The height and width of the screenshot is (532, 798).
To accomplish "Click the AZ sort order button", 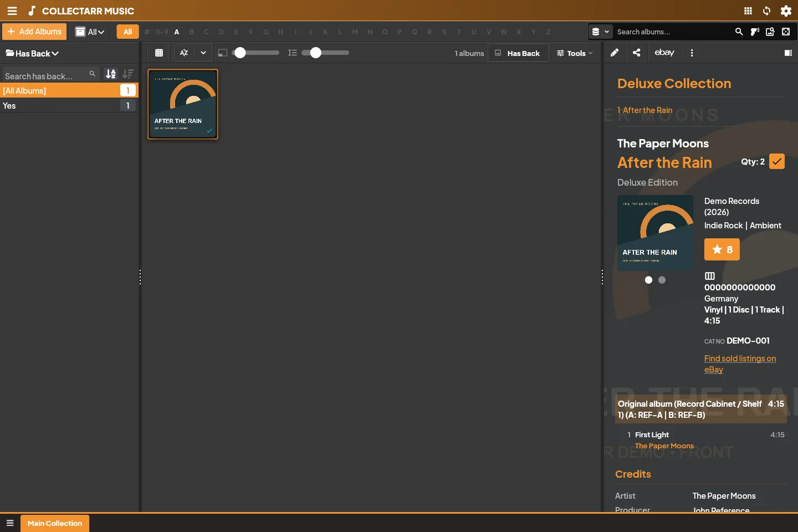I will [x=184, y=53].
